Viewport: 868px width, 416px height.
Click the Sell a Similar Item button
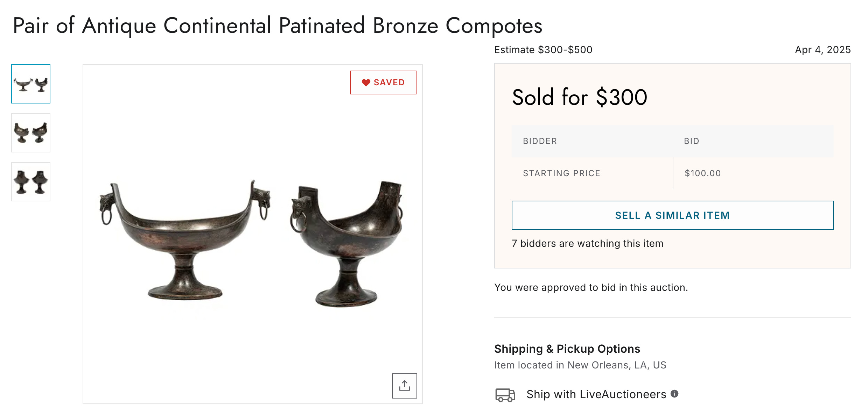coord(672,215)
